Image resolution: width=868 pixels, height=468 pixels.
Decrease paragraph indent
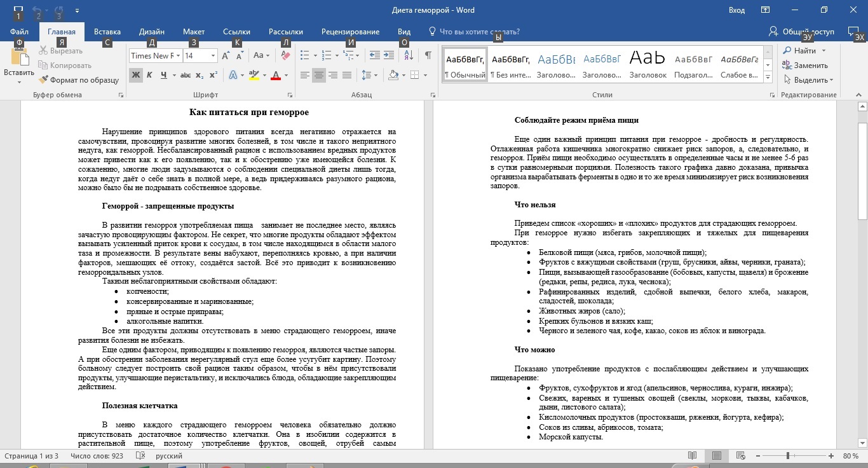point(374,56)
